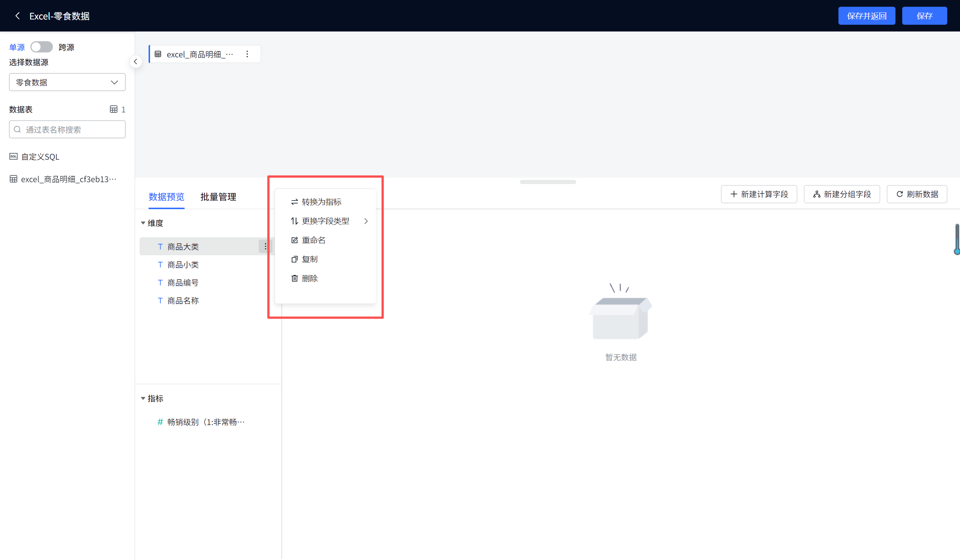Image resolution: width=960 pixels, height=560 pixels.
Task: Click the T type icon of 商品编号
Action: 160,283
